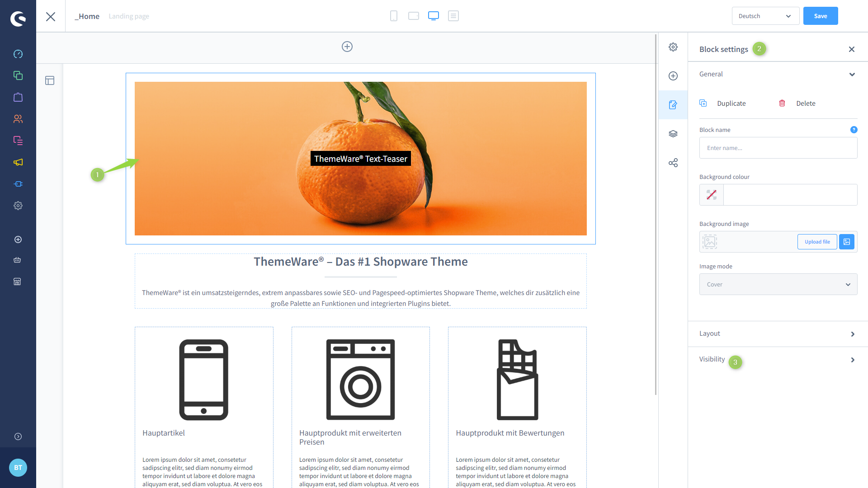Viewport: 868px width, 488px height.
Task: Add a section above with plus icon
Action: [347, 47]
